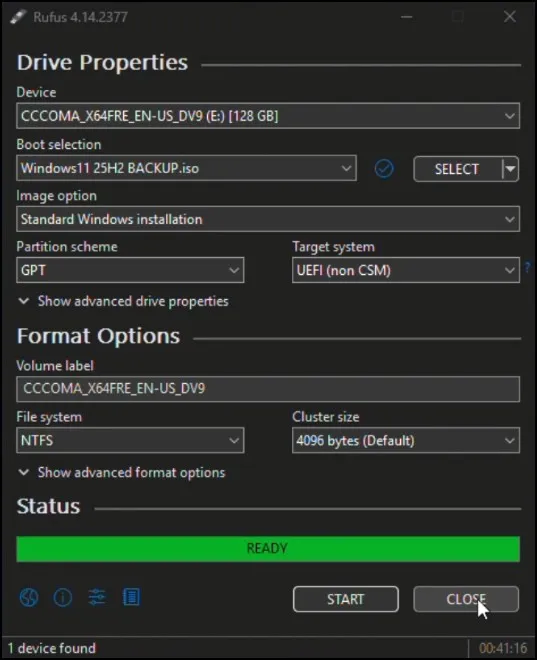The height and width of the screenshot is (660, 537).
Task: Expand Show advanced format options
Action: coord(122,473)
